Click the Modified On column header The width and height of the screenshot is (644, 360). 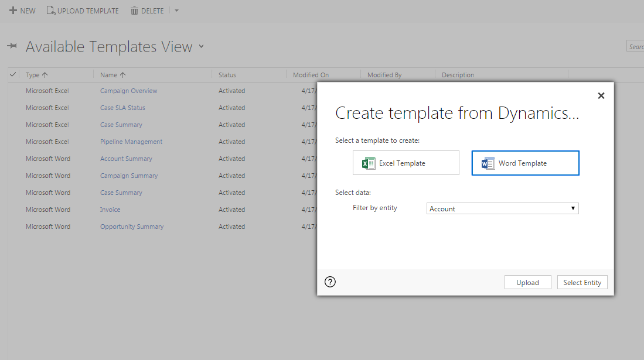click(x=311, y=75)
